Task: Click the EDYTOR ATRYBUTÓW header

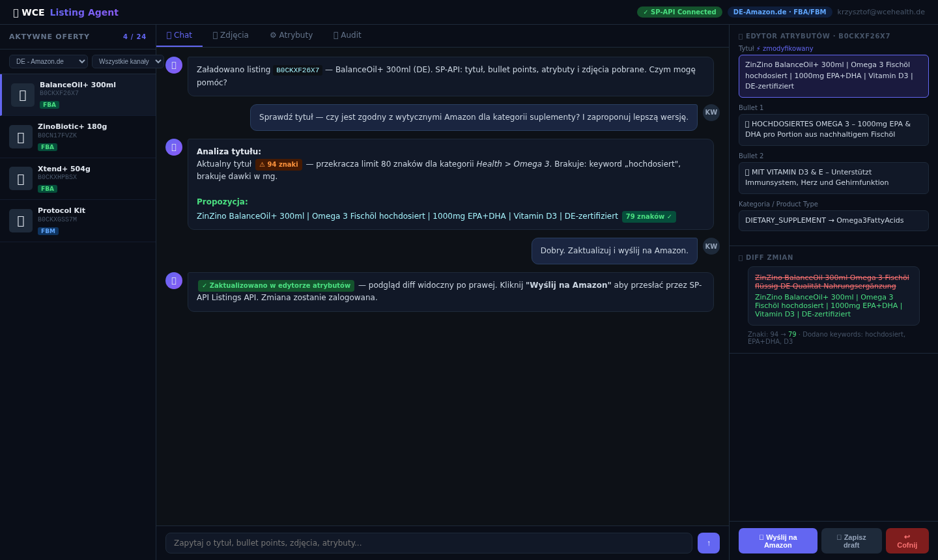Action: click(x=814, y=36)
